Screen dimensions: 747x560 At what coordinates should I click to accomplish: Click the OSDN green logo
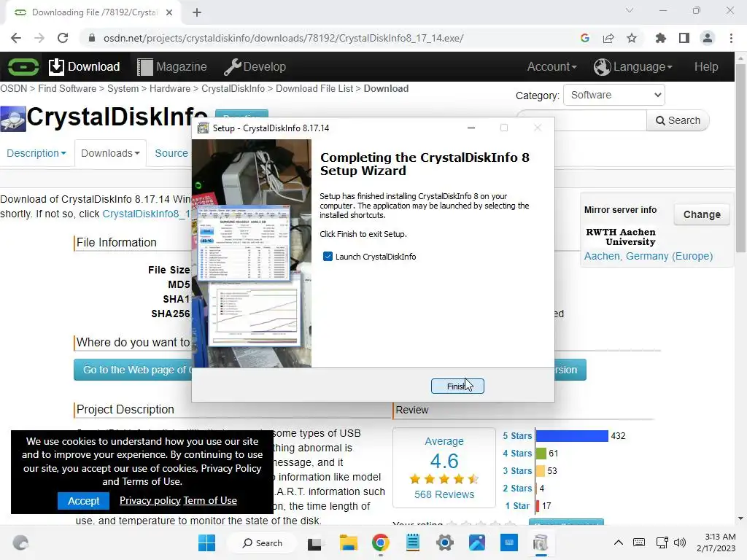coord(23,66)
